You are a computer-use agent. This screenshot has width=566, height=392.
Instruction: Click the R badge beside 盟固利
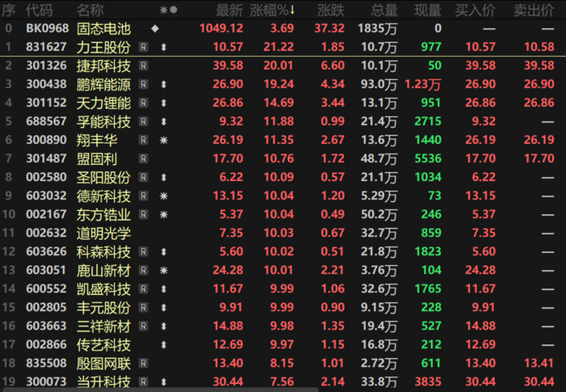point(143,158)
